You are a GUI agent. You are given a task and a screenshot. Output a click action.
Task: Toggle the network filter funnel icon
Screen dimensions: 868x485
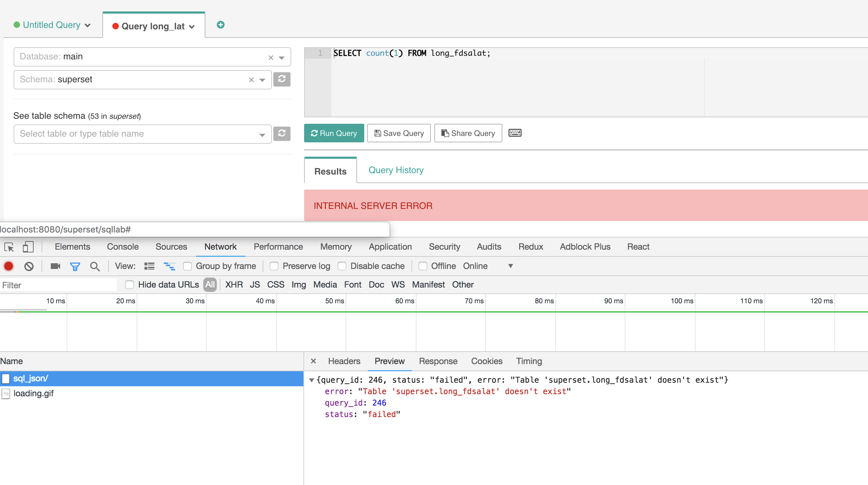pyautogui.click(x=75, y=266)
